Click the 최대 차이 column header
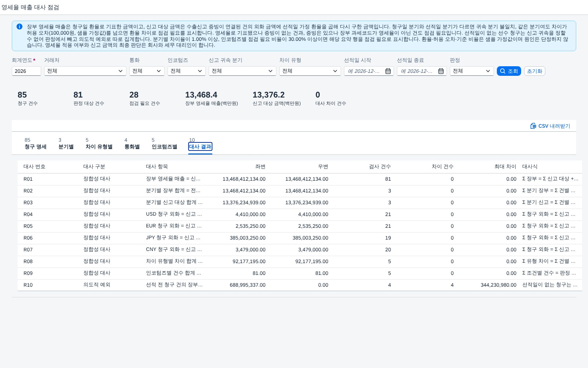The image size is (588, 368). point(505,167)
